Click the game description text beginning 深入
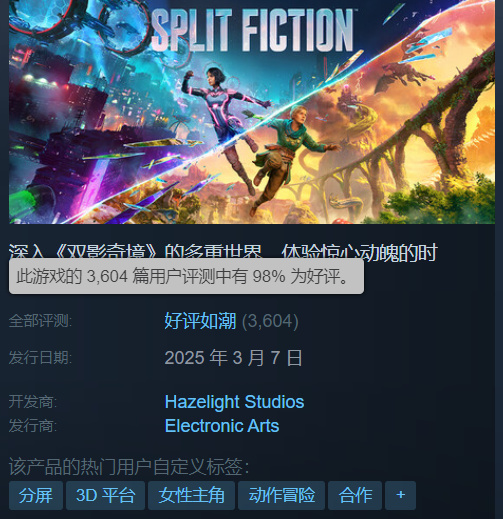The image size is (503, 519). tap(223, 252)
